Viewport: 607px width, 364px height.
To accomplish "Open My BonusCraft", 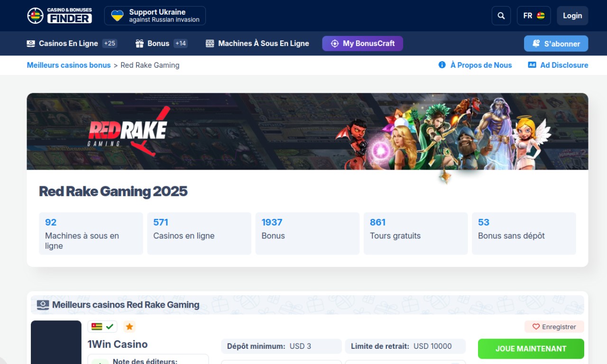I will click(362, 44).
